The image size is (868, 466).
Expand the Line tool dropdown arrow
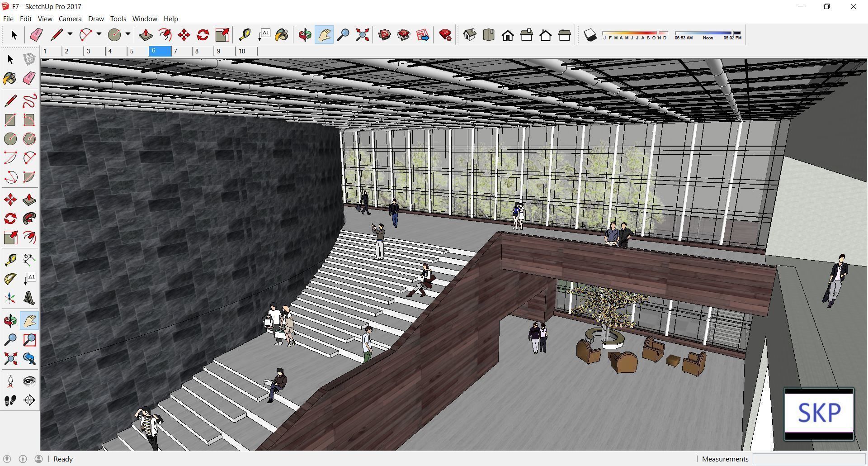click(x=70, y=34)
